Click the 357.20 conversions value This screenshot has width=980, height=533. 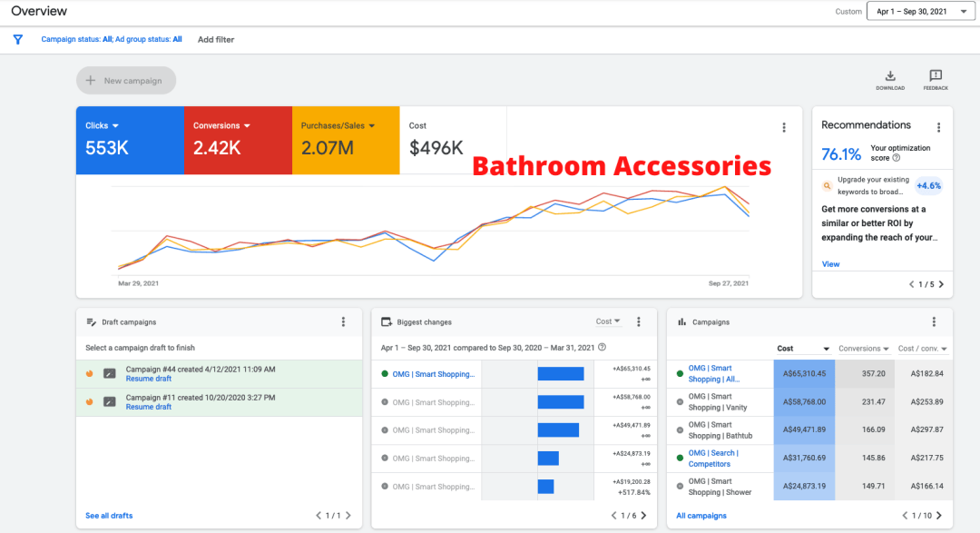[873, 373]
